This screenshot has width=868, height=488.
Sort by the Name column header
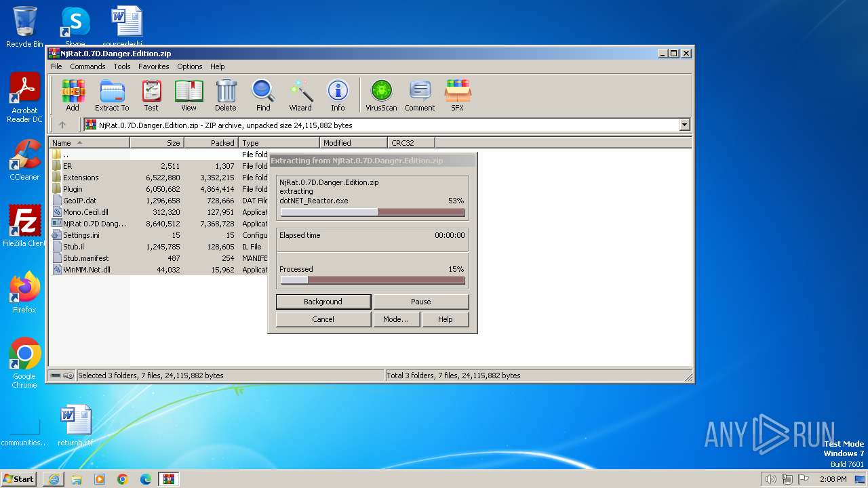point(89,143)
